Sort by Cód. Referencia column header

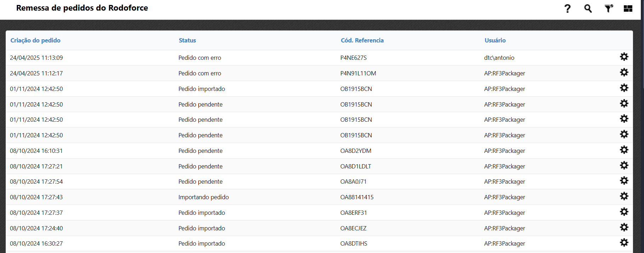point(362,40)
